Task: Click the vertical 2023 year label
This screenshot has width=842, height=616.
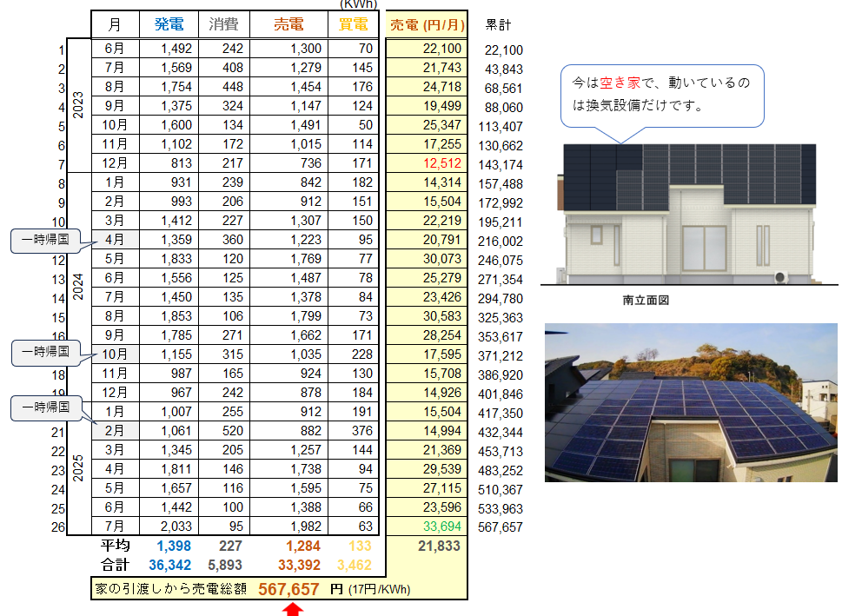Action: [78, 105]
